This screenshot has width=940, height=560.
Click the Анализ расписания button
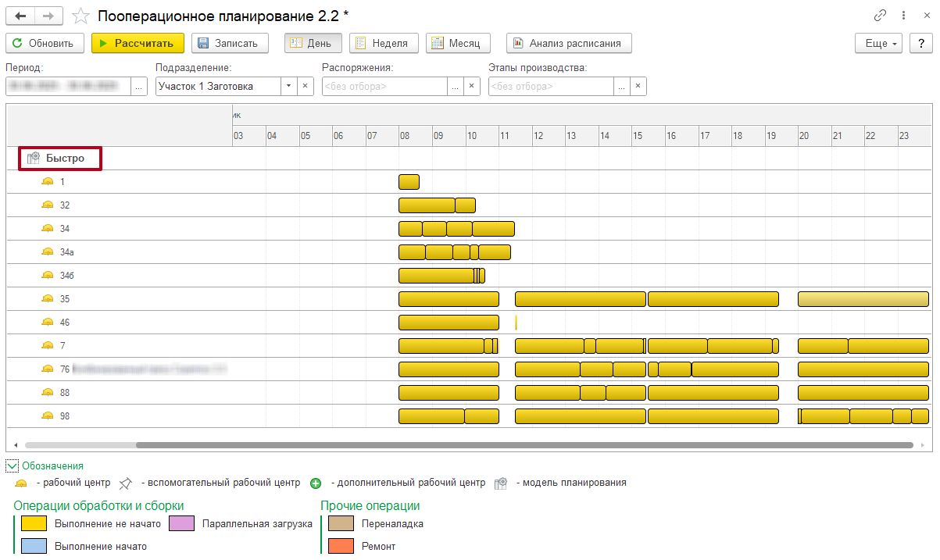coord(568,44)
